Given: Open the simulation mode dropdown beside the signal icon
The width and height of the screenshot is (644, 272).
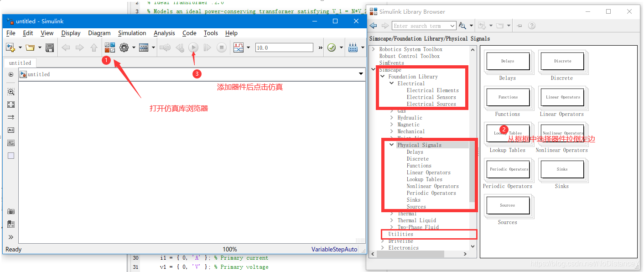Looking at the screenshot, I should click(248, 47).
